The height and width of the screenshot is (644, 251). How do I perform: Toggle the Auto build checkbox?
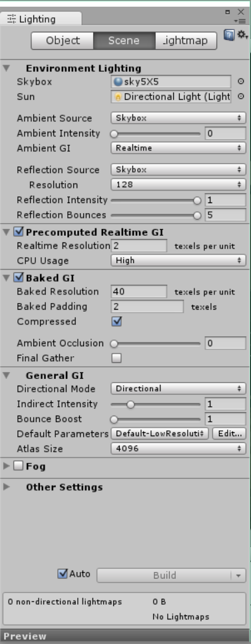pos(63,574)
